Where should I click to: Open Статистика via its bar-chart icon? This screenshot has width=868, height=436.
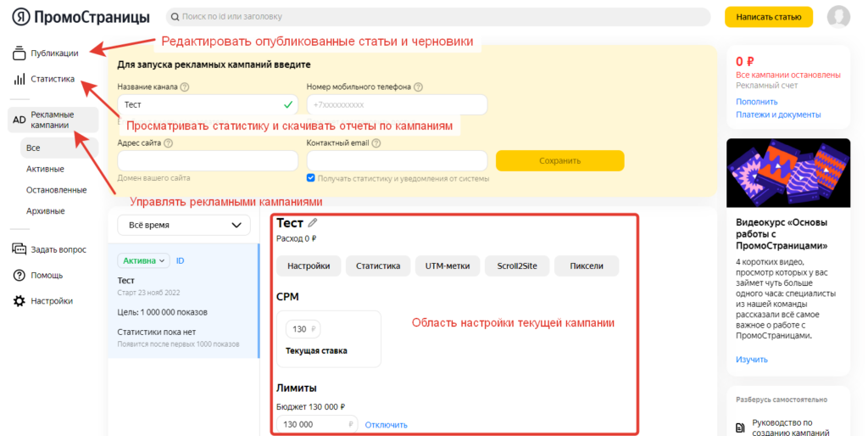[19, 80]
